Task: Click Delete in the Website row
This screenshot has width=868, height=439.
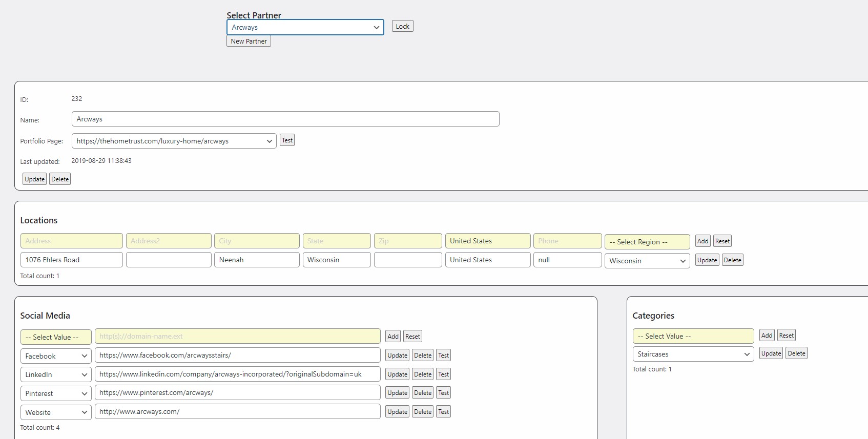Action: pos(423,411)
